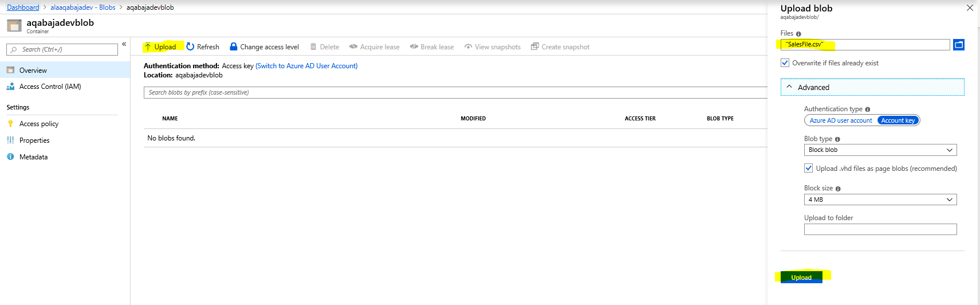980x305 pixels.
Task: Open the Blob type dropdown
Action: (x=880, y=150)
